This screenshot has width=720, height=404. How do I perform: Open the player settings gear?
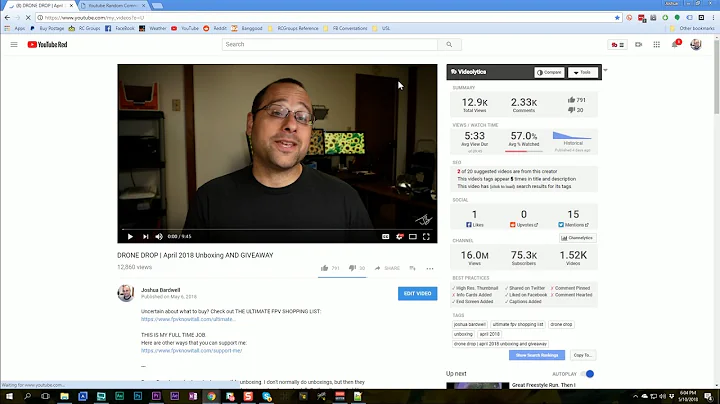(399, 236)
